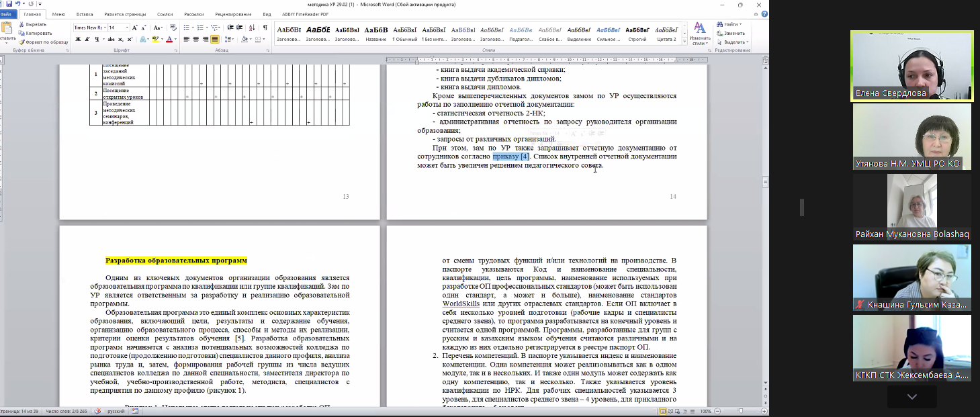The image size is (980, 417).
Task: Center-align text using the ribbon icon
Action: click(196, 39)
